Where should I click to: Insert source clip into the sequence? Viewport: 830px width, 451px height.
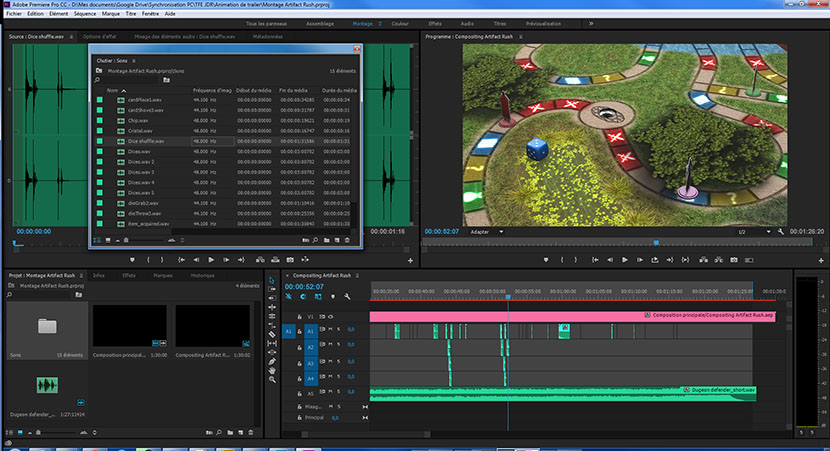point(260,260)
